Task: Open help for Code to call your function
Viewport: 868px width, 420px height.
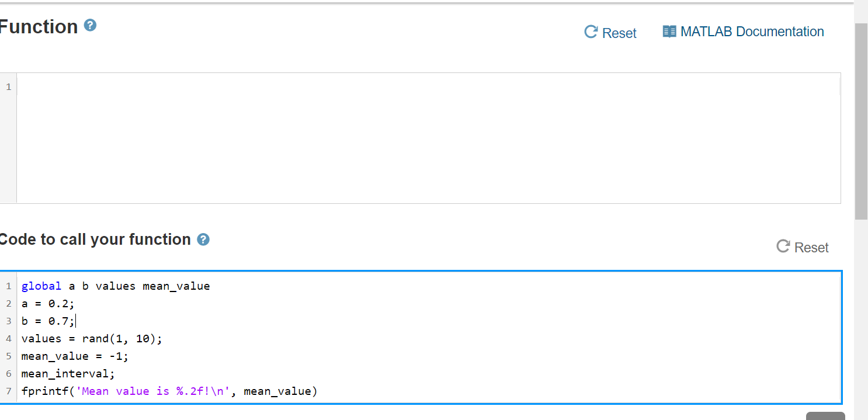Action: pos(203,239)
